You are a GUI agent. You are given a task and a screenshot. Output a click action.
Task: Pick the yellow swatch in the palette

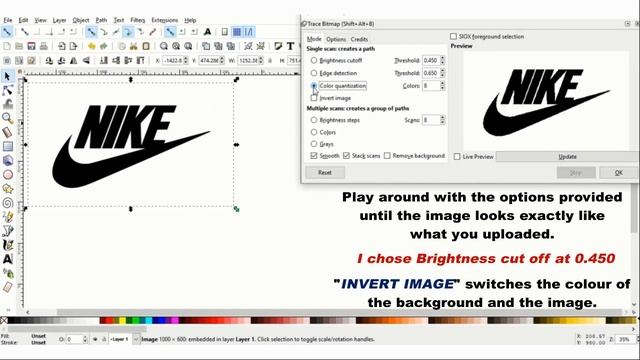[x=122, y=320]
